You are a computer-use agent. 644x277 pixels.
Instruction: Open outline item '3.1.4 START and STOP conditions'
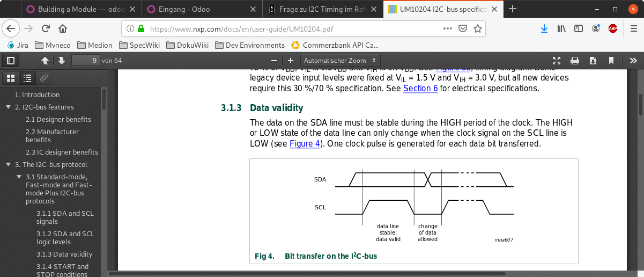62,270
